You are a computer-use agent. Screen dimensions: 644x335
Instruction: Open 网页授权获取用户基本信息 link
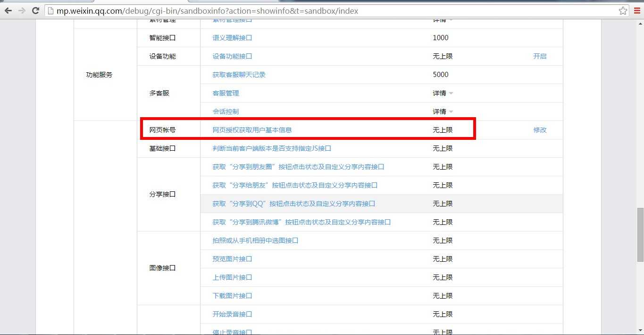(252, 130)
